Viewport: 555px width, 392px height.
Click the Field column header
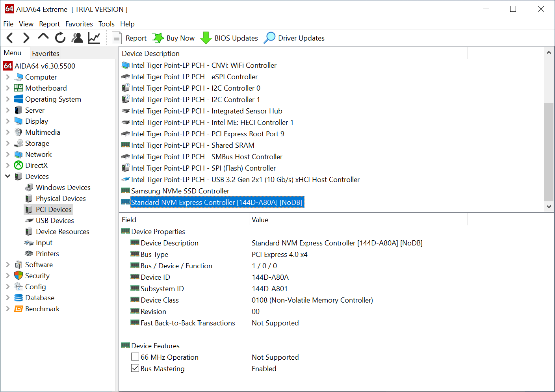click(x=184, y=220)
